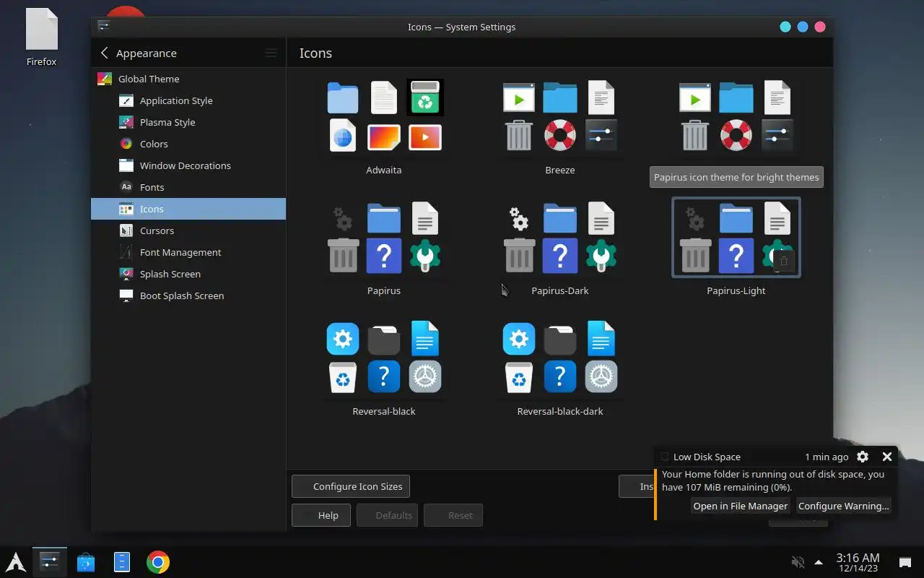Click the System Settings window menu icon
Image resolution: width=924 pixels, height=578 pixels.
click(104, 27)
